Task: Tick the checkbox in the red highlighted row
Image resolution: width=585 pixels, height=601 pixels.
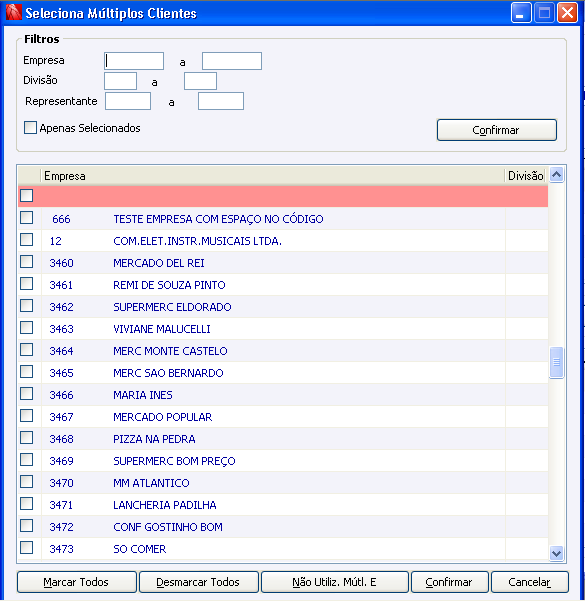Action: tap(26, 195)
